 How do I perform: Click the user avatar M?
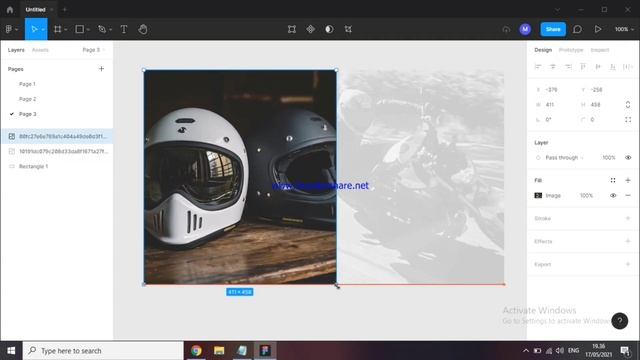coord(525,29)
